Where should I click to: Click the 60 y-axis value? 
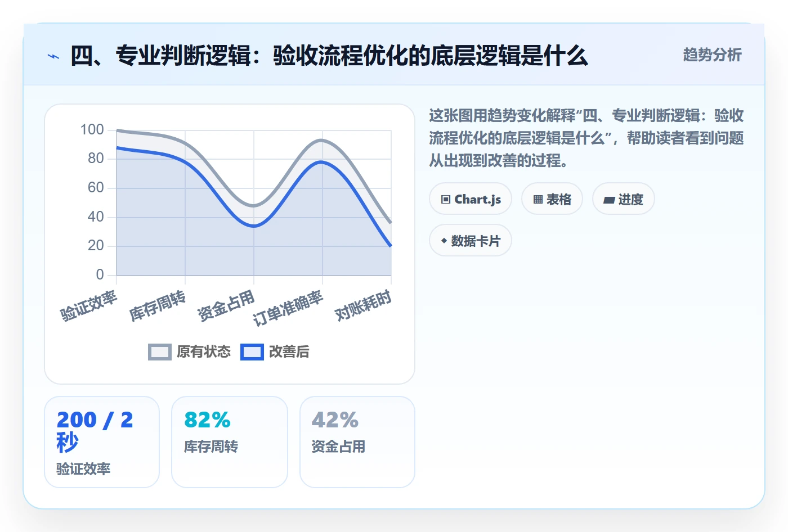point(96,188)
